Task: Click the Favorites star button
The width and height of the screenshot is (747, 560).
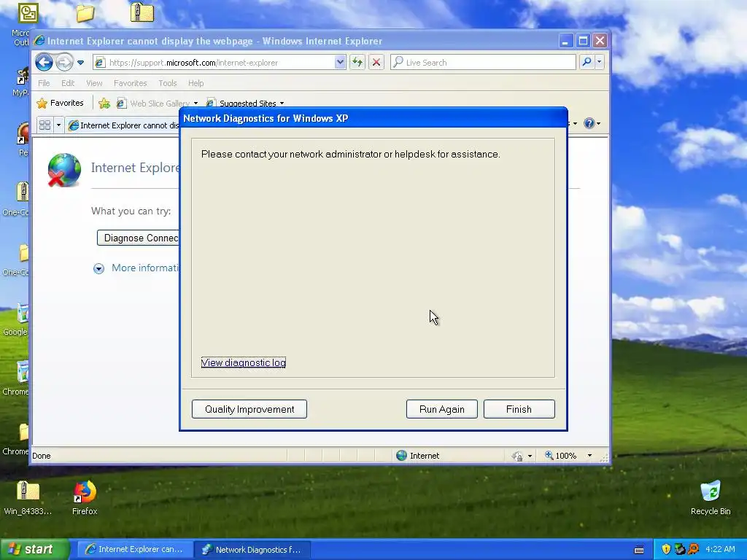Action: click(60, 103)
